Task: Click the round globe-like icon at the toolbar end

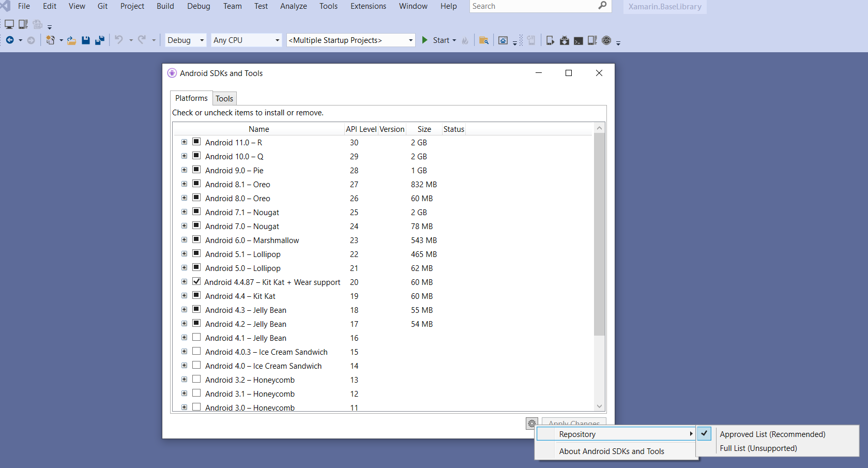Action: (607, 40)
